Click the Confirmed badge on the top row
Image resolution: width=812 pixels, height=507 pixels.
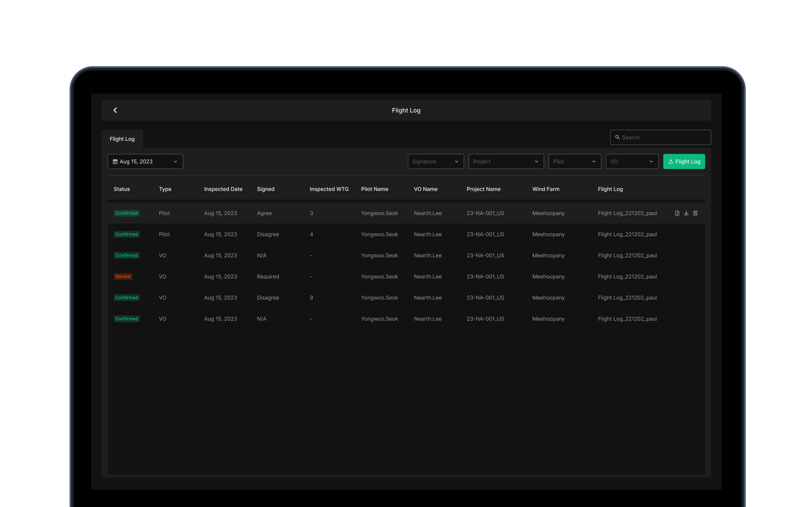coord(126,213)
